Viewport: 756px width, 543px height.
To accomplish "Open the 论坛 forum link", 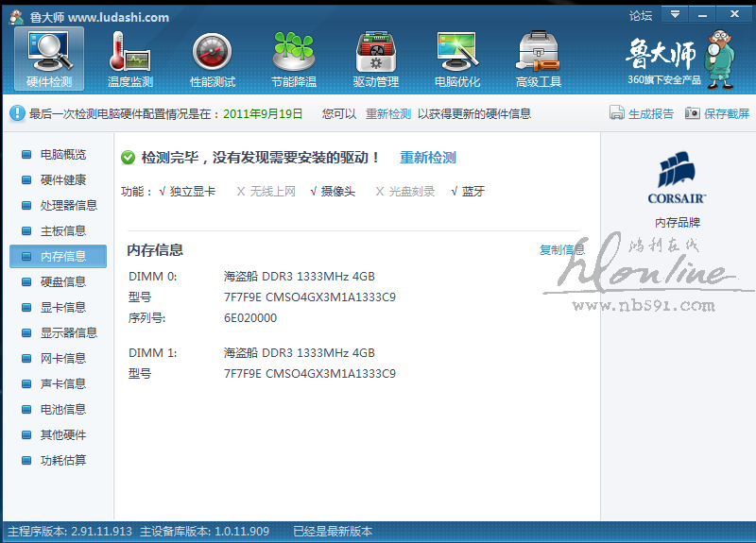I will point(641,16).
